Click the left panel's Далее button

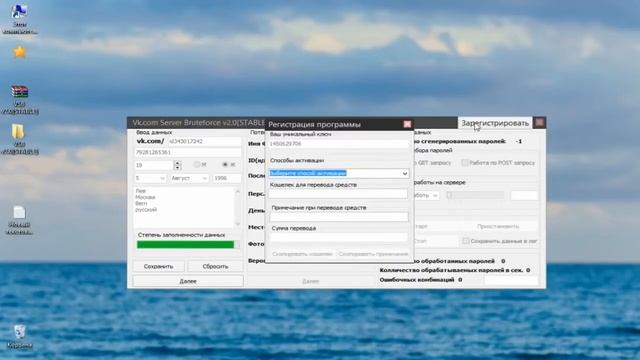coord(188,281)
